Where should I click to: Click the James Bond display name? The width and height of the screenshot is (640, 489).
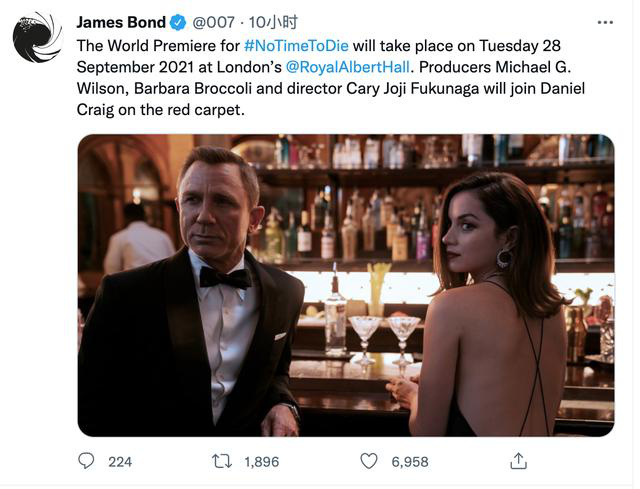point(120,22)
